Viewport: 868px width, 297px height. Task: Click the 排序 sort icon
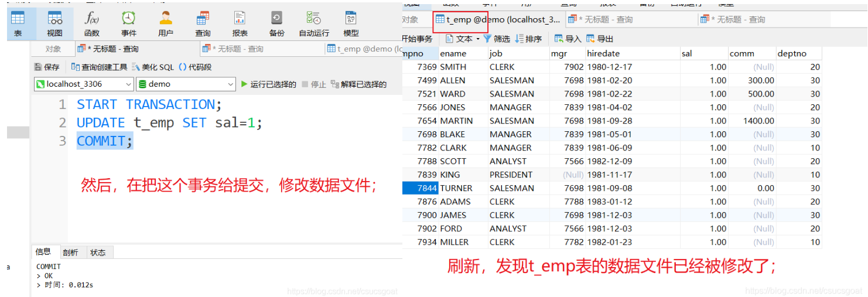click(528, 39)
